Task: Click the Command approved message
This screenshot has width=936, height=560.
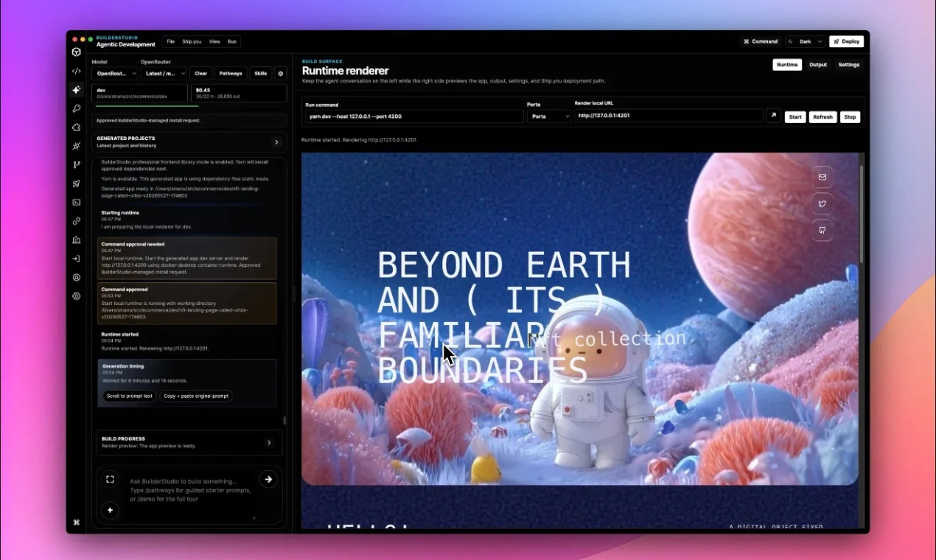Action: (x=187, y=304)
